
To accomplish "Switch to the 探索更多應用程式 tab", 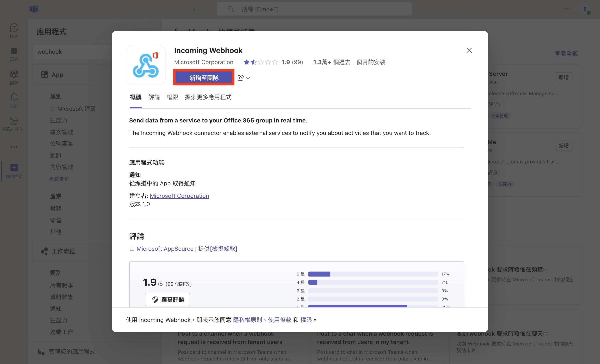I will (x=208, y=97).
